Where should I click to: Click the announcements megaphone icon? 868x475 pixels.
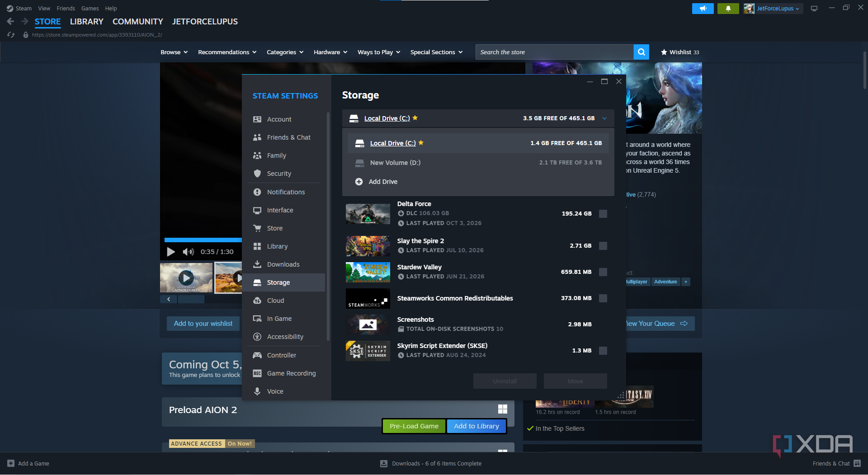pos(703,9)
